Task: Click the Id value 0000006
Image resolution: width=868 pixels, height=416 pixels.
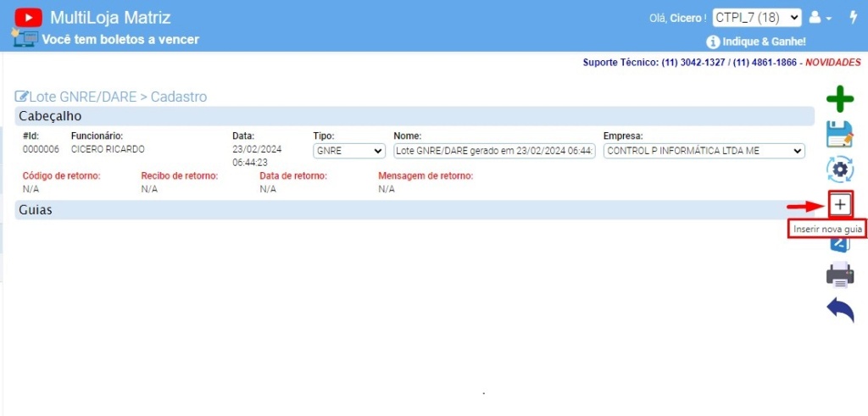Action: pos(41,149)
